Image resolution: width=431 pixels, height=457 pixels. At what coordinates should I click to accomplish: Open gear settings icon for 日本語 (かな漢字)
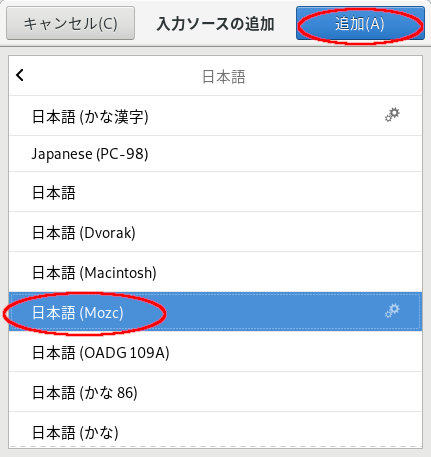tap(392, 115)
